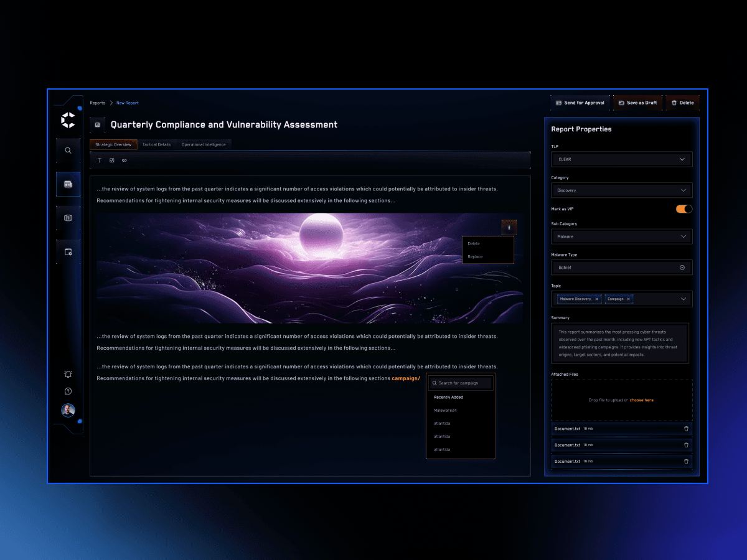Click the purple moon banner image
The image size is (747, 560).
click(309, 268)
